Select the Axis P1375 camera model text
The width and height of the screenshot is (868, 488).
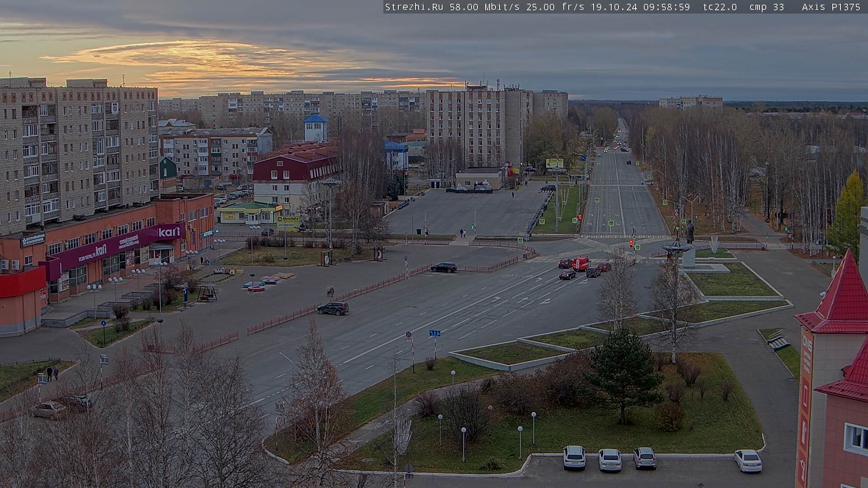831,7
